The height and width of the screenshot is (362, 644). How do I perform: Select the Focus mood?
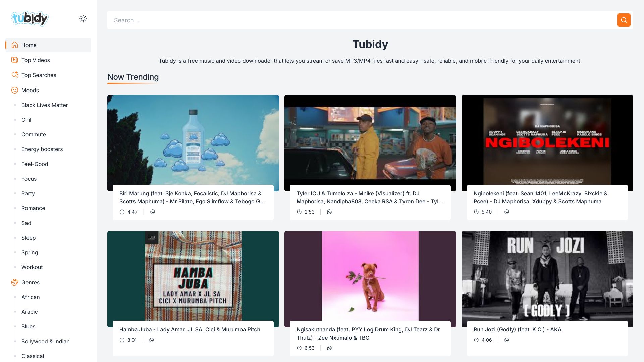pos(29,179)
